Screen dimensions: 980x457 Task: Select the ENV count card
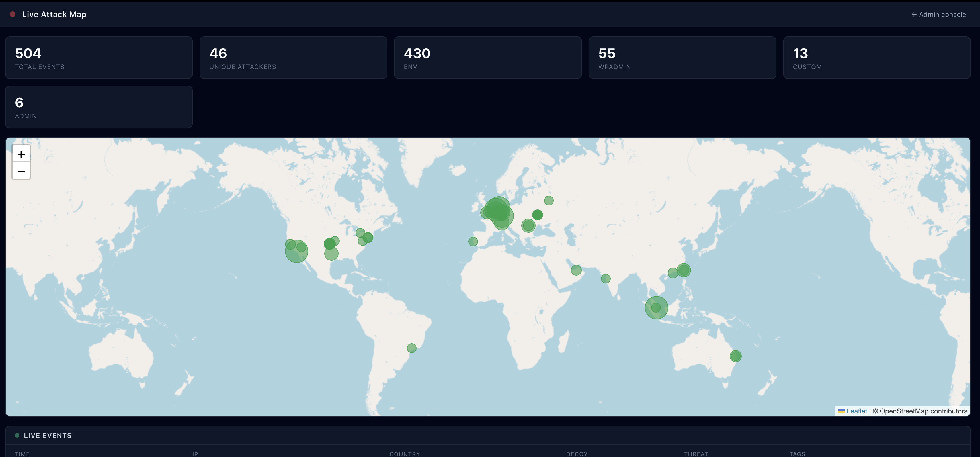click(x=488, y=58)
